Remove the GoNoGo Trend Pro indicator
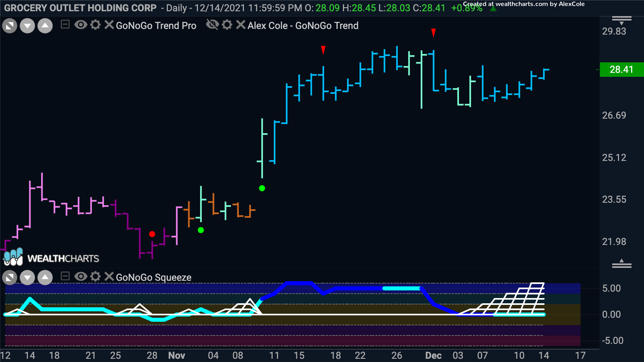Viewport: 644px width, 362px height. tap(109, 25)
